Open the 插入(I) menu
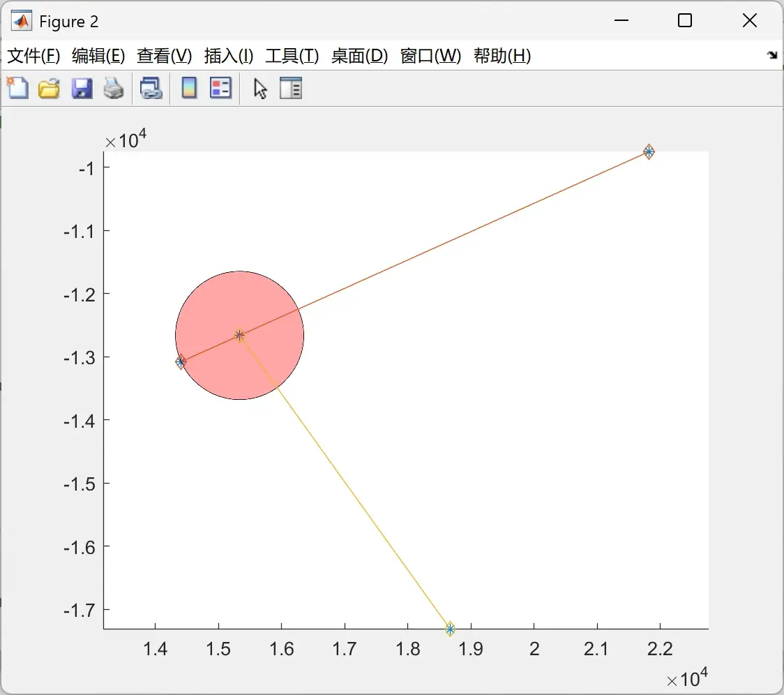The image size is (784, 695). (229, 56)
